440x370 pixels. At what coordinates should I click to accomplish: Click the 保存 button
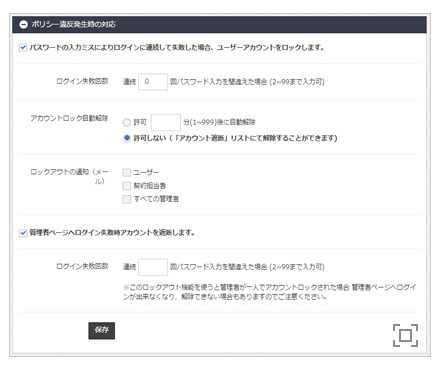click(102, 330)
